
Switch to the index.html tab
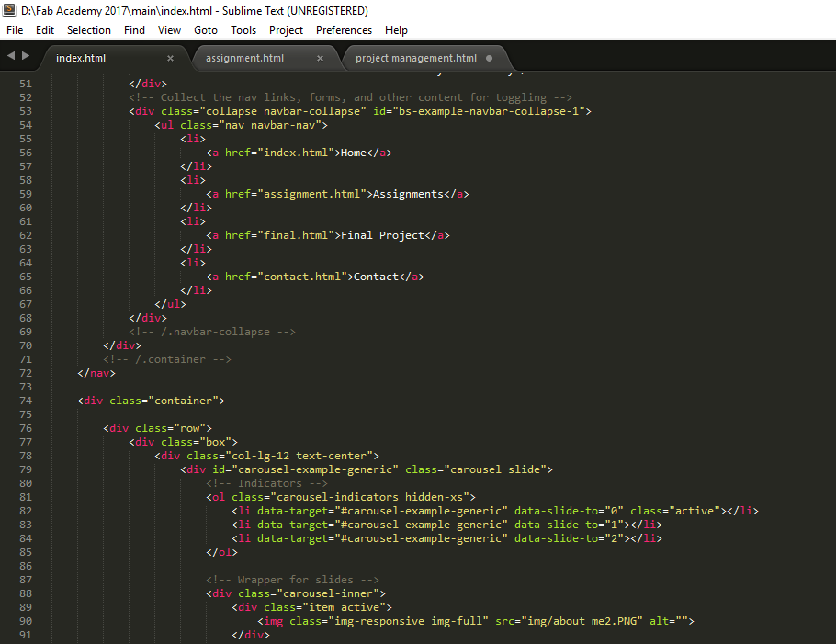click(x=81, y=58)
